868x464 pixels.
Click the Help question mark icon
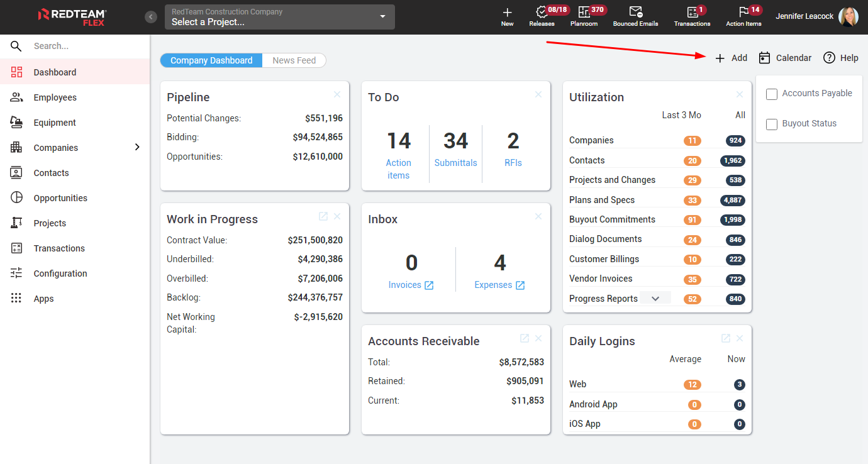(x=829, y=58)
